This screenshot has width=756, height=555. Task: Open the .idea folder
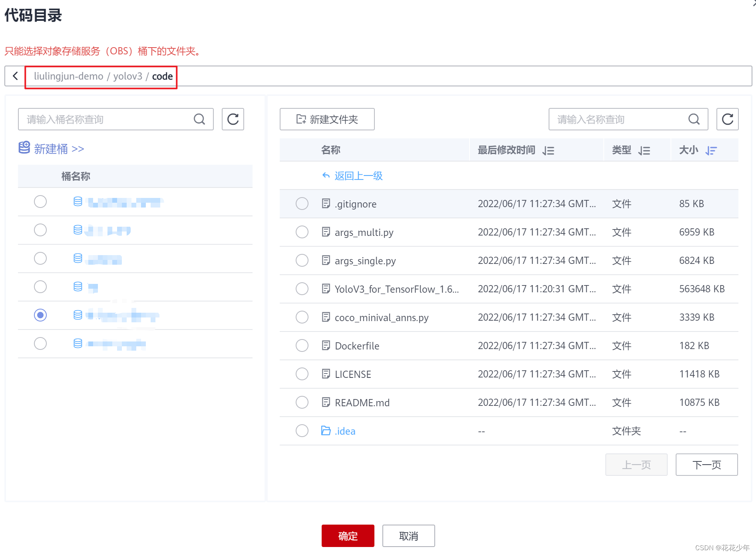click(345, 431)
